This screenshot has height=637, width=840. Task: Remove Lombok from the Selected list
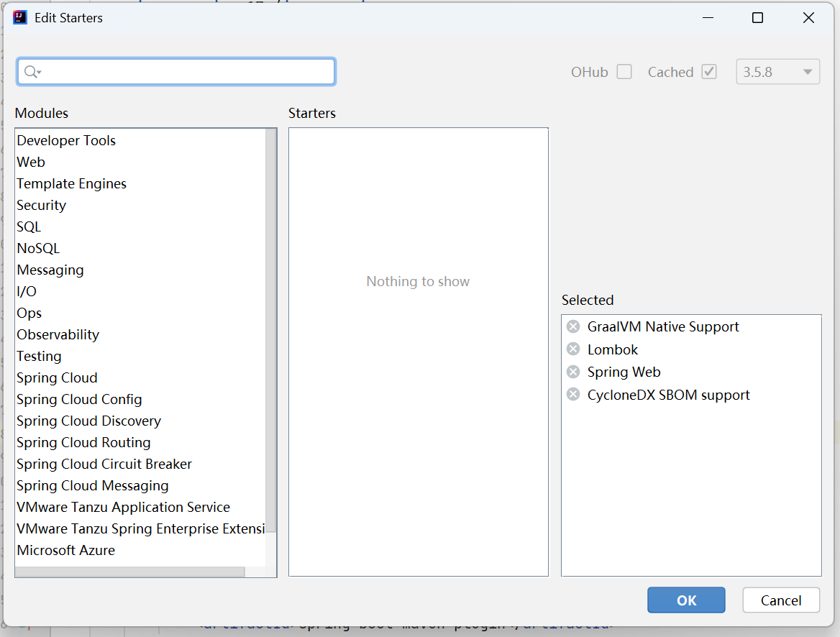coord(573,349)
